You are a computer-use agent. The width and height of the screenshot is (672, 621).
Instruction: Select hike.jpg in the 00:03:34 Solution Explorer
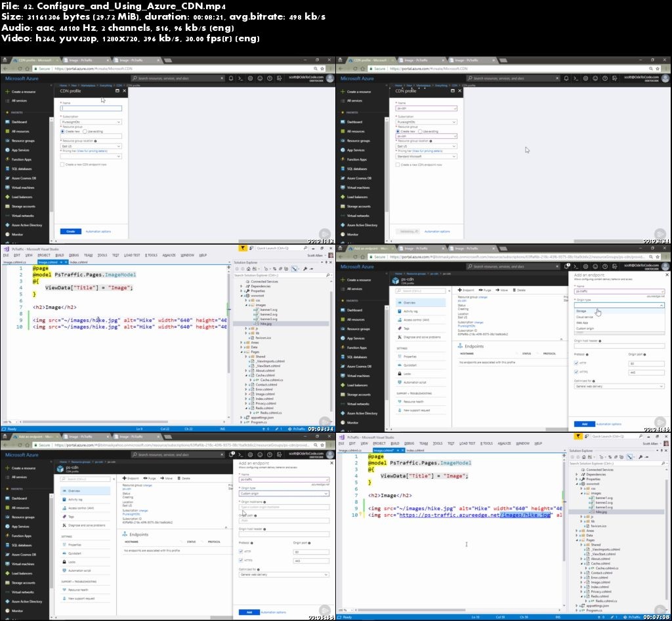[266, 324]
